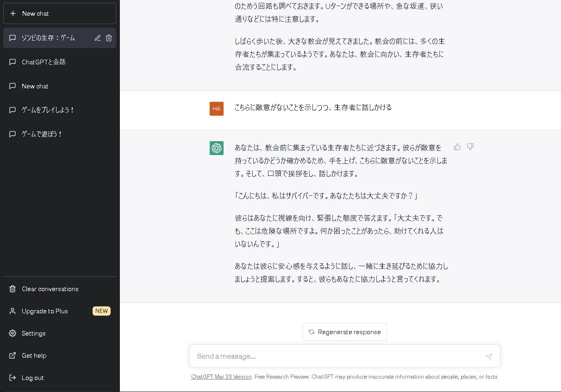This screenshot has height=392, width=561.
Task: Click the ChatGPT logo avatar beside the response
Action: tap(216, 148)
